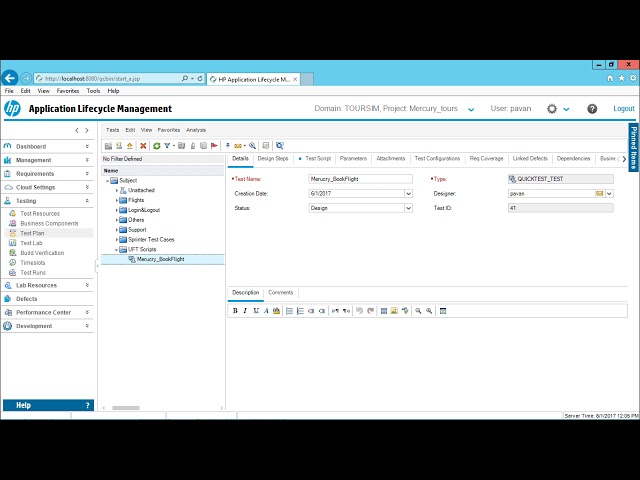
Task: Click the browser Back arrow button
Action: [x=10, y=78]
